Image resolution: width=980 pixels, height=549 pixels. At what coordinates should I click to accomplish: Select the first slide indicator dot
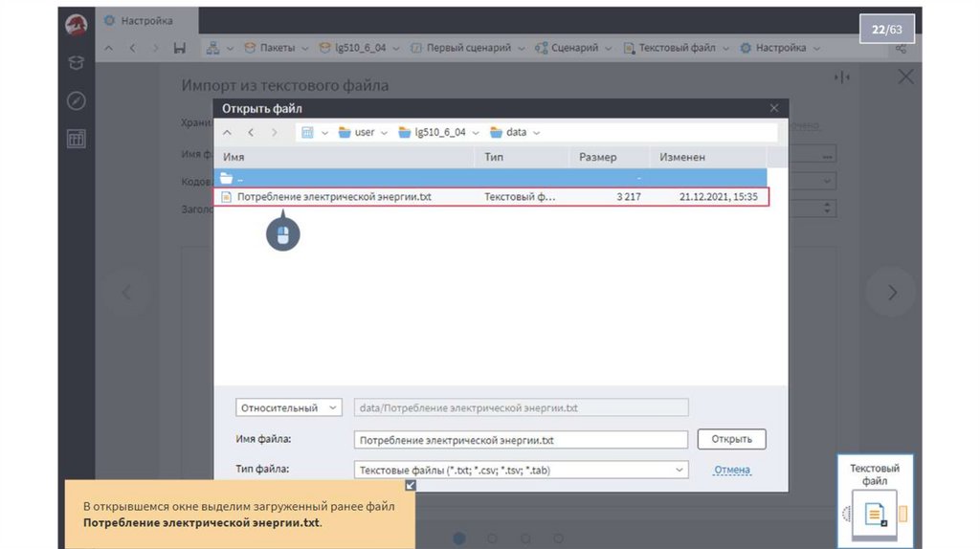coord(458,538)
